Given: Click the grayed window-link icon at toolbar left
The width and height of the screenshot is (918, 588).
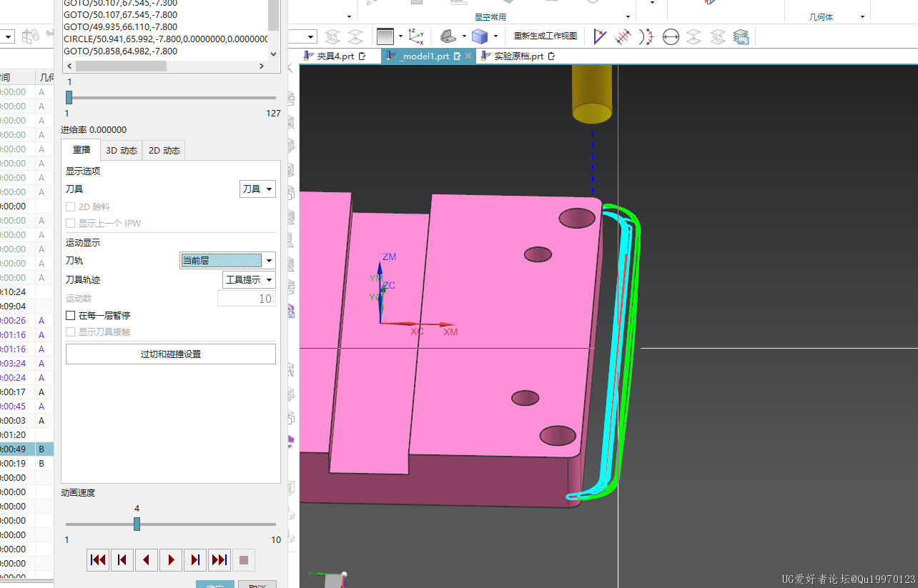Looking at the screenshot, I should coord(30,36).
